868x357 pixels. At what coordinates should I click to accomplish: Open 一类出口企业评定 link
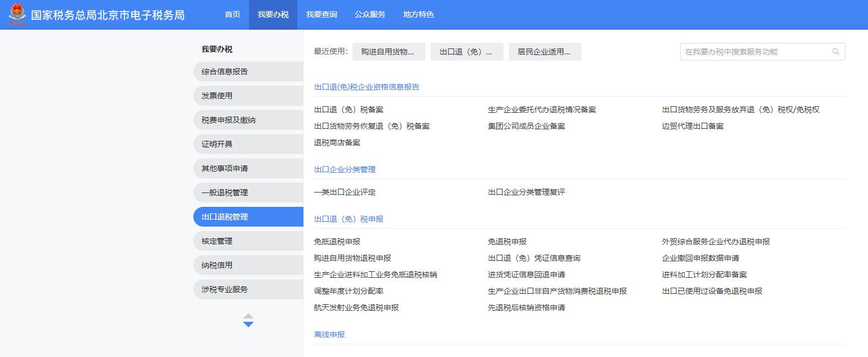pyautogui.click(x=345, y=192)
